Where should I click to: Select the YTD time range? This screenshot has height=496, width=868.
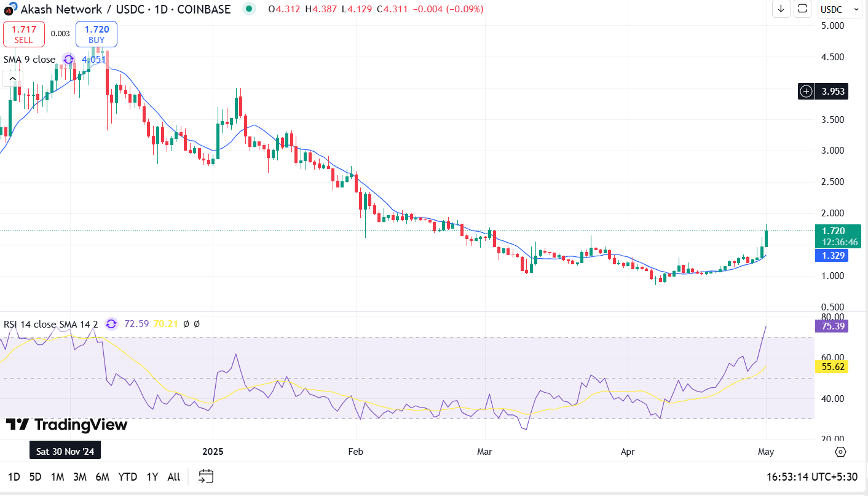point(127,476)
